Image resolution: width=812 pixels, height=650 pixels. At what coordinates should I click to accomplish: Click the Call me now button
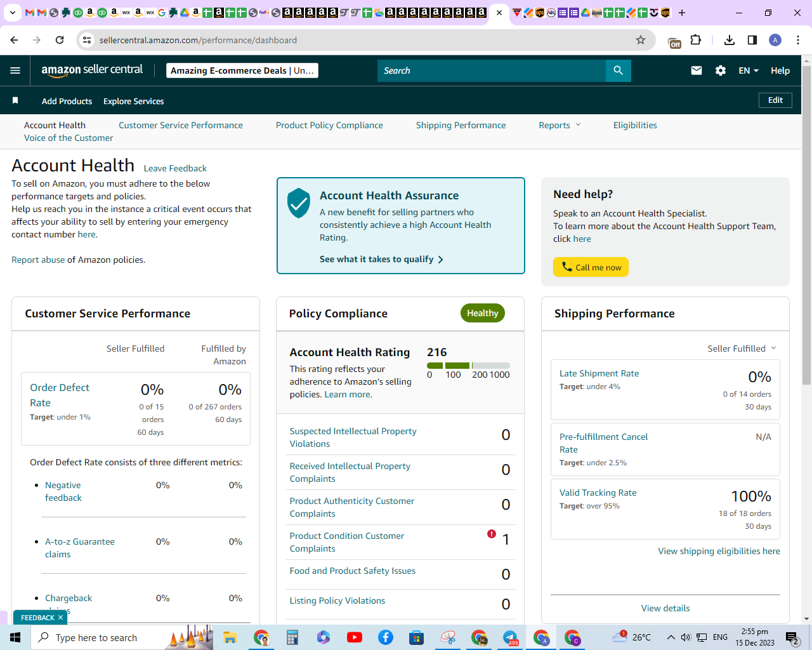[591, 267]
